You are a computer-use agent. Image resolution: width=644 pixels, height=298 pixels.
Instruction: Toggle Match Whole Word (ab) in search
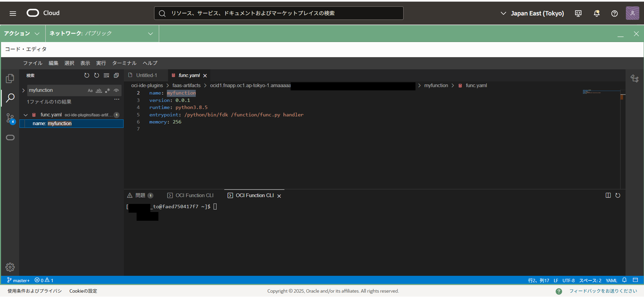99,91
